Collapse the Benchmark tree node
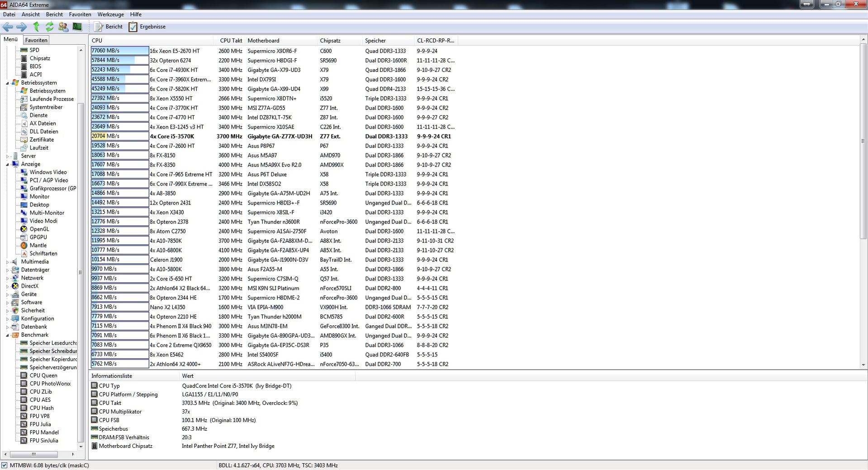Image resolution: width=868 pixels, height=470 pixels. (x=8, y=336)
